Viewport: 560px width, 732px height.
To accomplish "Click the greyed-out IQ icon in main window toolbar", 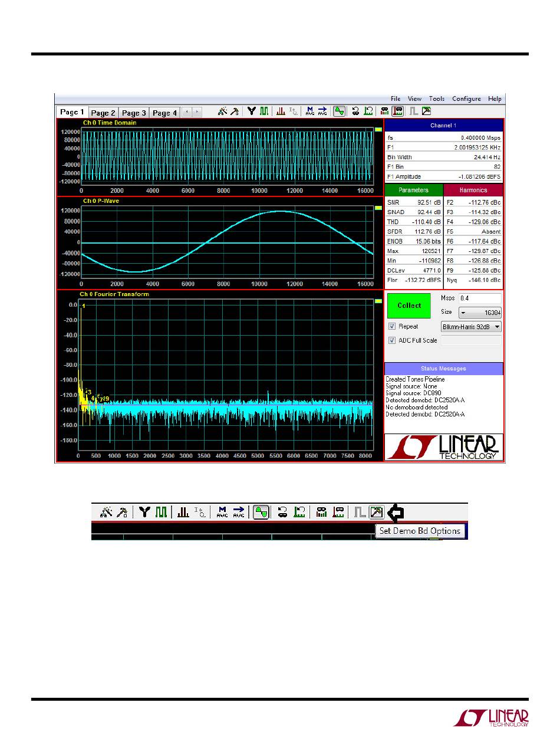I will coord(293,111).
